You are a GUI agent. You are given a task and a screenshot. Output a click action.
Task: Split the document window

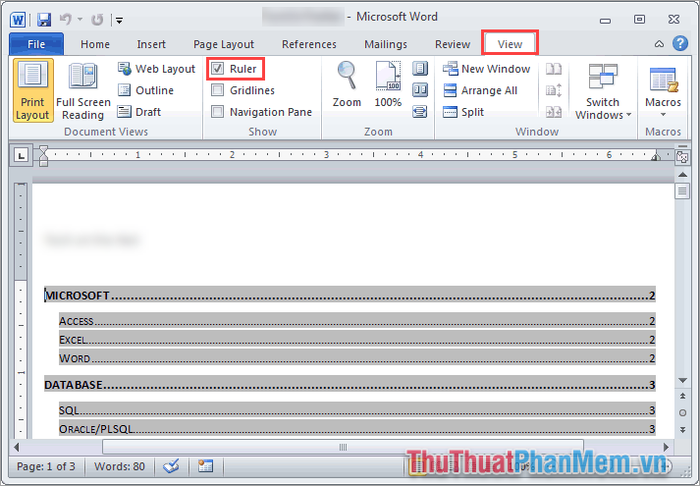point(463,112)
